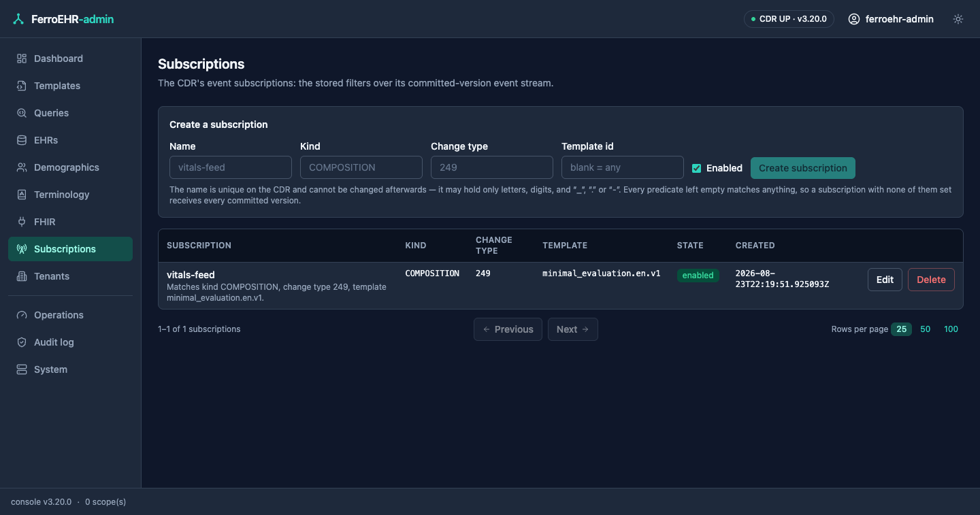The height and width of the screenshot is (515, 980).
Task: Open the Audit log
Action: (70, 342)
